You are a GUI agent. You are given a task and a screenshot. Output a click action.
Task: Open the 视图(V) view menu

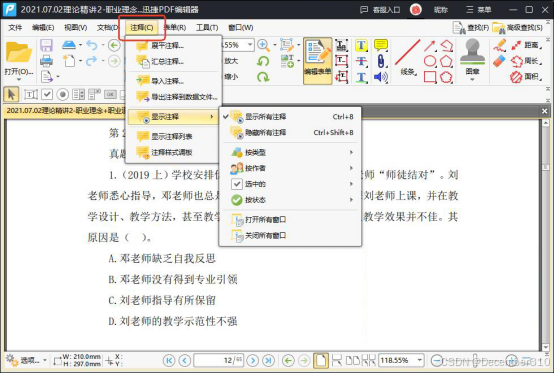(76, 28)
